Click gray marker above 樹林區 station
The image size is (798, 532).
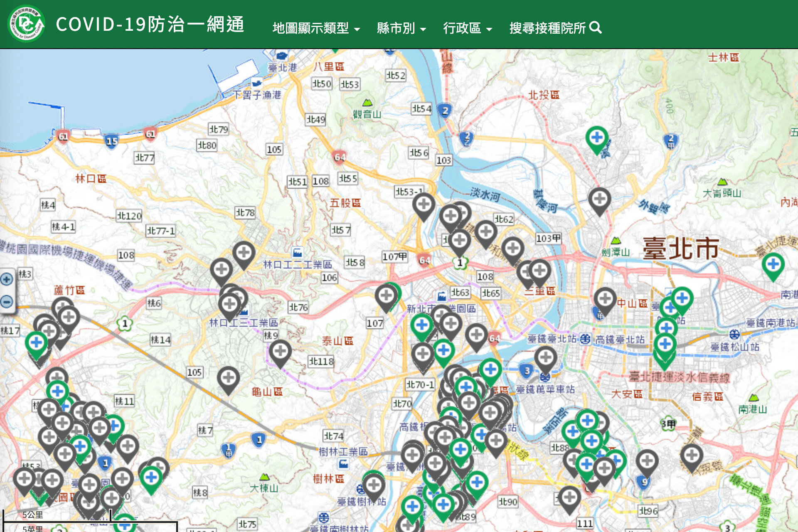(x=373, y=485)
